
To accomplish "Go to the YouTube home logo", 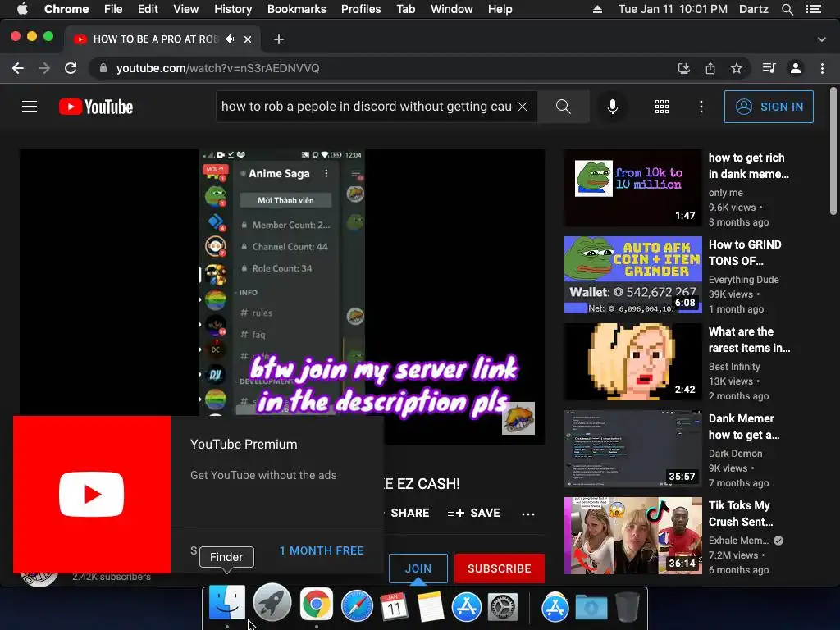I will tap(96, 107).
